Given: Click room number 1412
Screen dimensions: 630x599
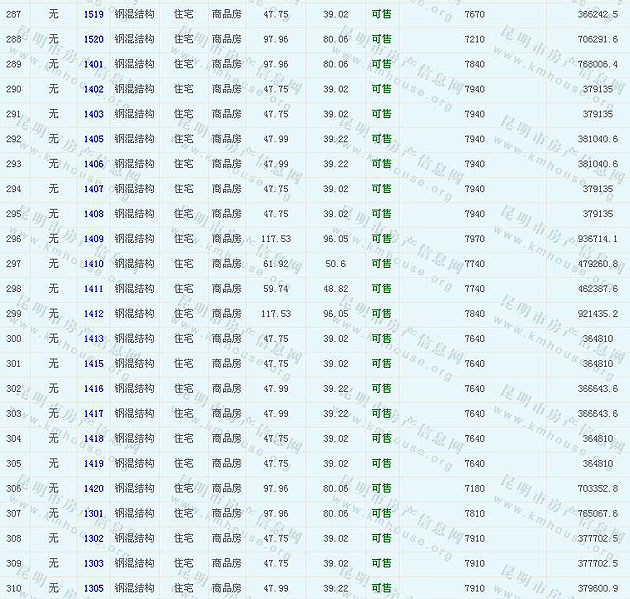Looking at the screenshot, I should click(93, 314).
